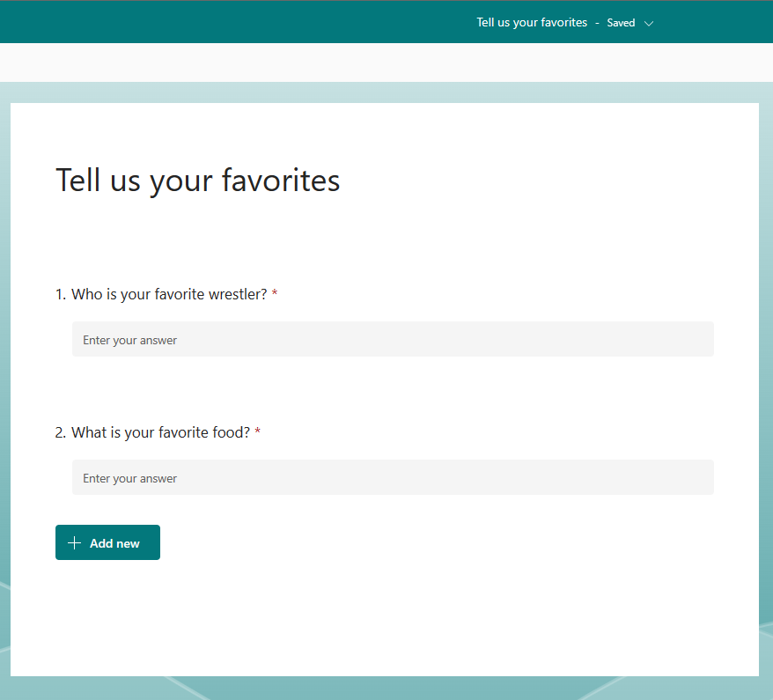Click the form name in the top header
This screenshot has height=700, width=773.
point(532,23)
